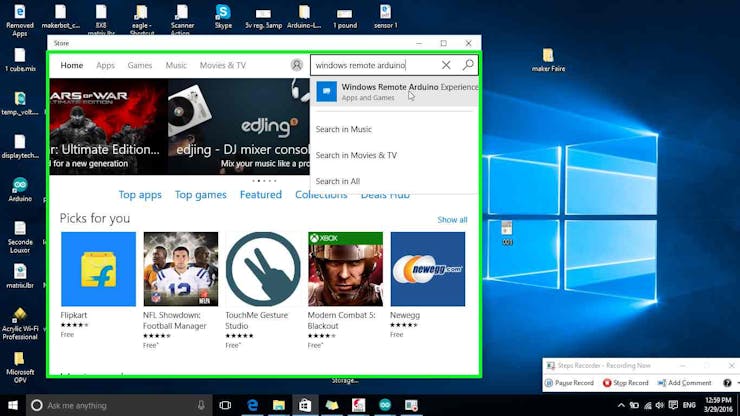This screenshot has height=416, width=740.
Task: Select the maker Faire desktop folder
Action: pos(548,60)
